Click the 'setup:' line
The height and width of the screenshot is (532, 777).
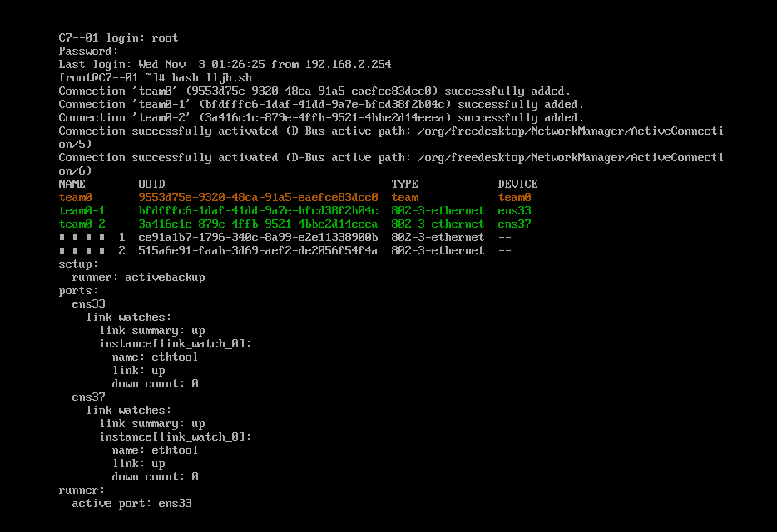coord(78,264)
